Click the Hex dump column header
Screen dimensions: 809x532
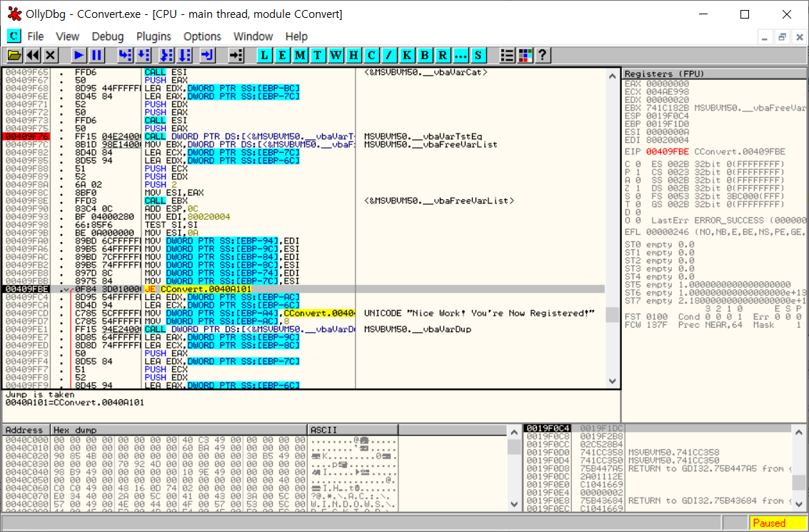179,430
